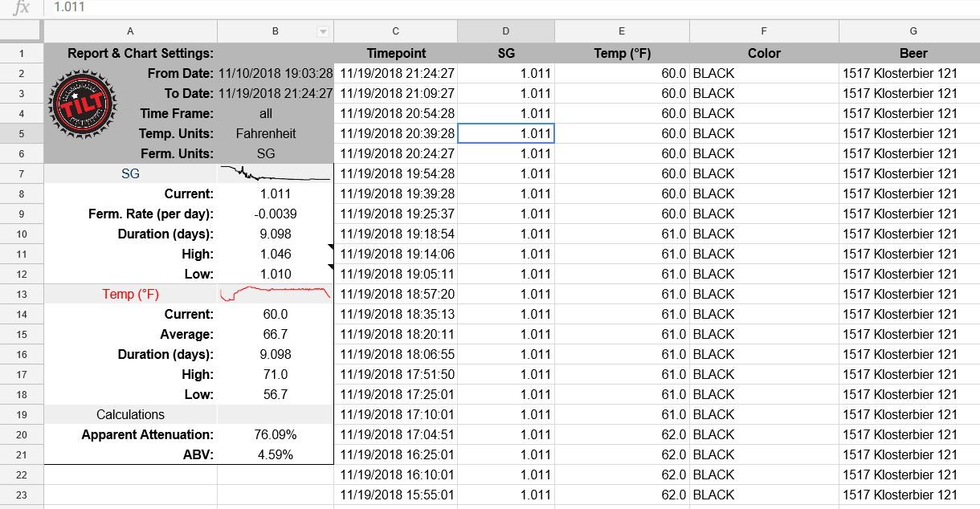980x509 pixels.
Task: Click the Apparent Attenuation 76.09% cell
Action: [x=275, y=434]
